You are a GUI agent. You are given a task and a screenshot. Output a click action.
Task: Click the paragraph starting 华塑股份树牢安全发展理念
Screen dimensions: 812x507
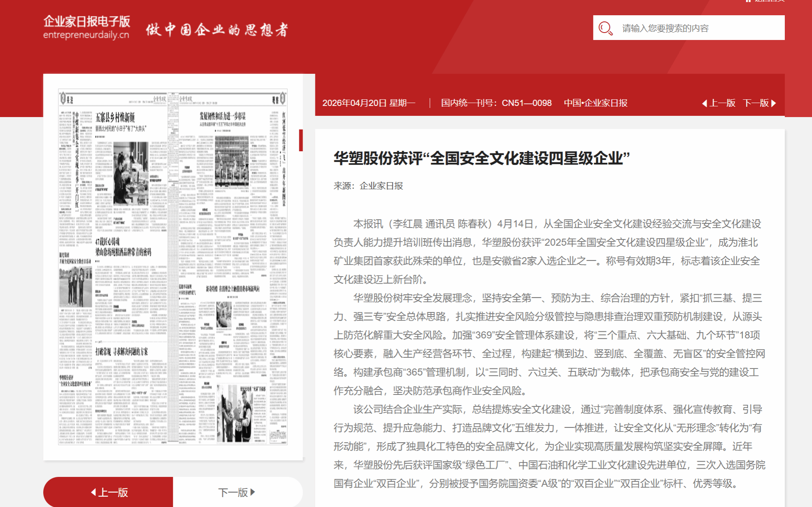click(549, 344)
